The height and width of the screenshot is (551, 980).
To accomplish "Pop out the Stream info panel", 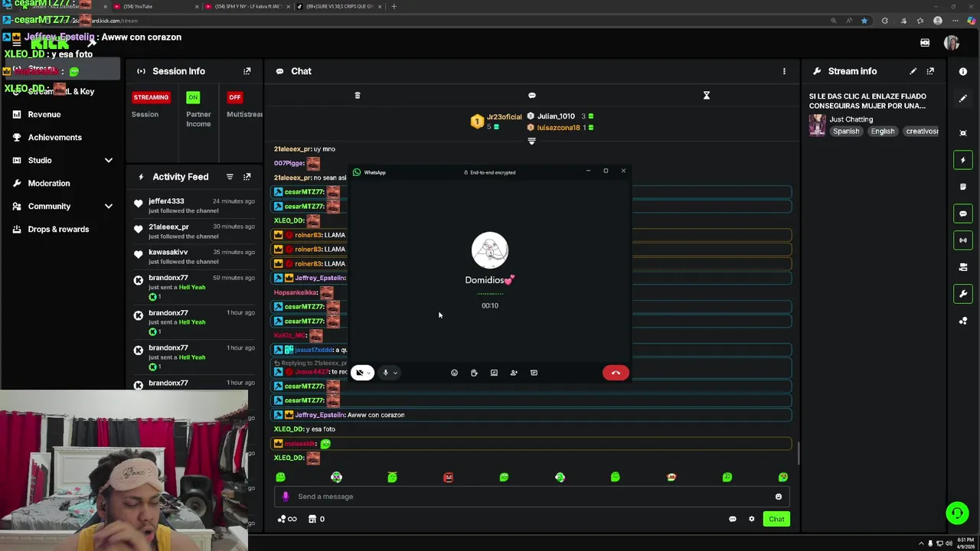I will click(x=930, y=71).
